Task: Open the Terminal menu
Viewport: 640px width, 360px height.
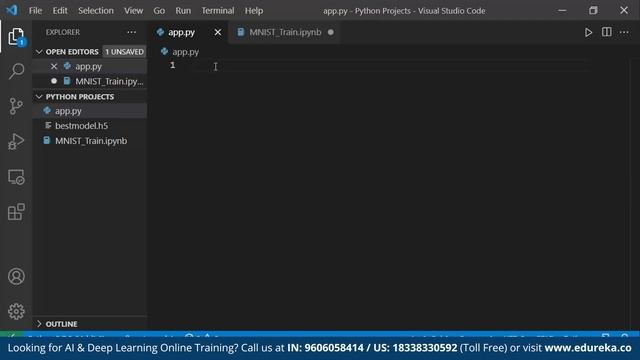Action: [x=218, y=11]
